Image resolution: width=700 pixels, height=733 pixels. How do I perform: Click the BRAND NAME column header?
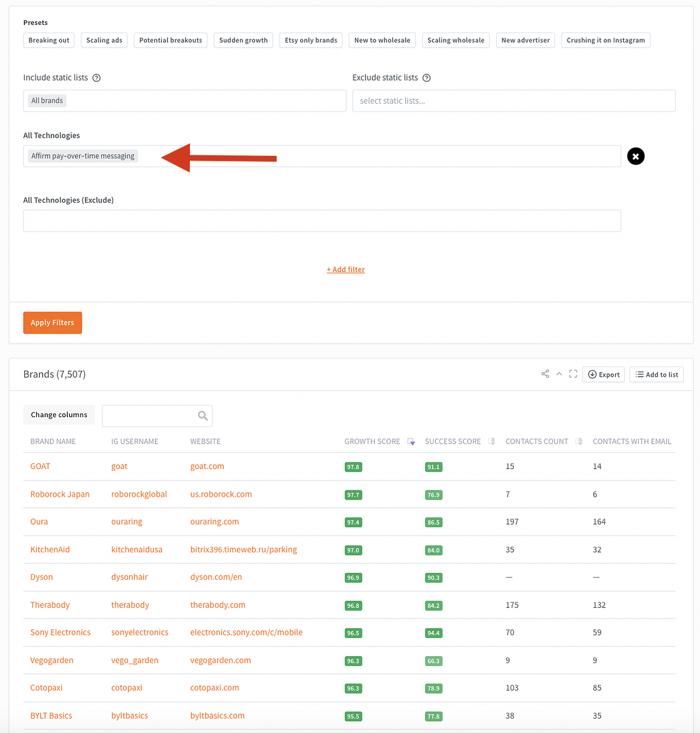coord(52,442)
